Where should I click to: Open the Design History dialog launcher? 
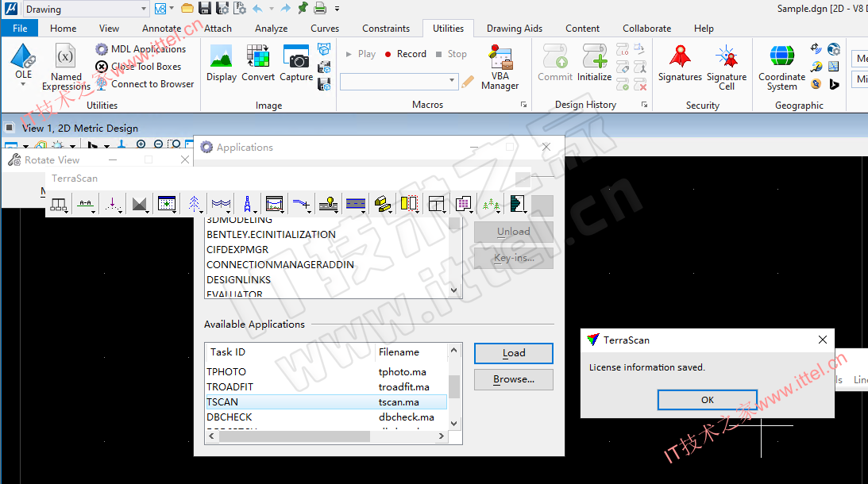coord(644,105)
